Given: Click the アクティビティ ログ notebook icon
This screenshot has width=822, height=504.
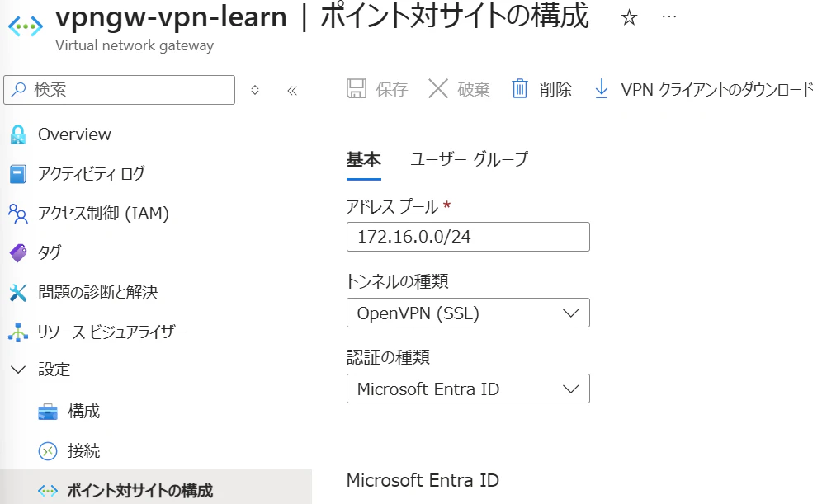Looking at the screenshot, I should point(18,174).
